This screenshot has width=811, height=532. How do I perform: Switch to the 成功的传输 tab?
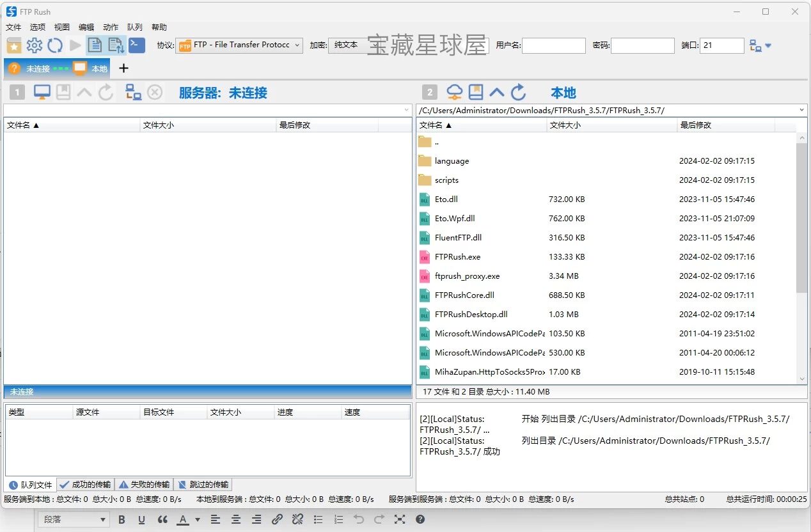coord(85,485)
